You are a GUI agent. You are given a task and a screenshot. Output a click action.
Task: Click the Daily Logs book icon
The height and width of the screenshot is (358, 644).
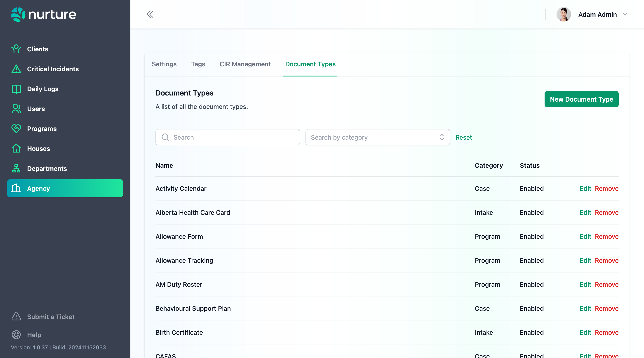16,89
